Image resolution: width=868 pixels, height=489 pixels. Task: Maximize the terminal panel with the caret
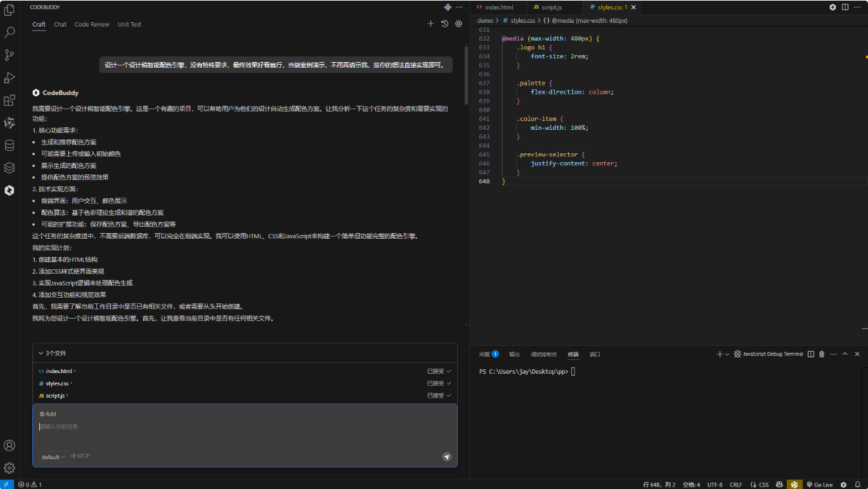845,354
